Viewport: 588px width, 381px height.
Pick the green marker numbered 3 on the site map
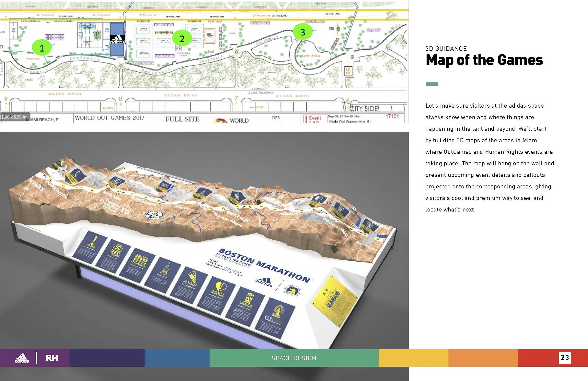click(303, 31)
